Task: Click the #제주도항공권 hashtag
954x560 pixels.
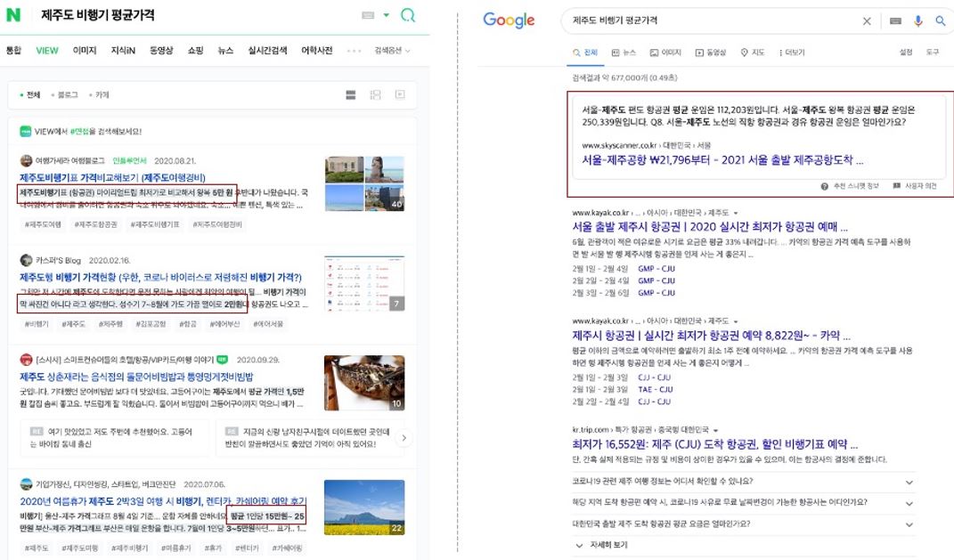Action: click(95, 224)
